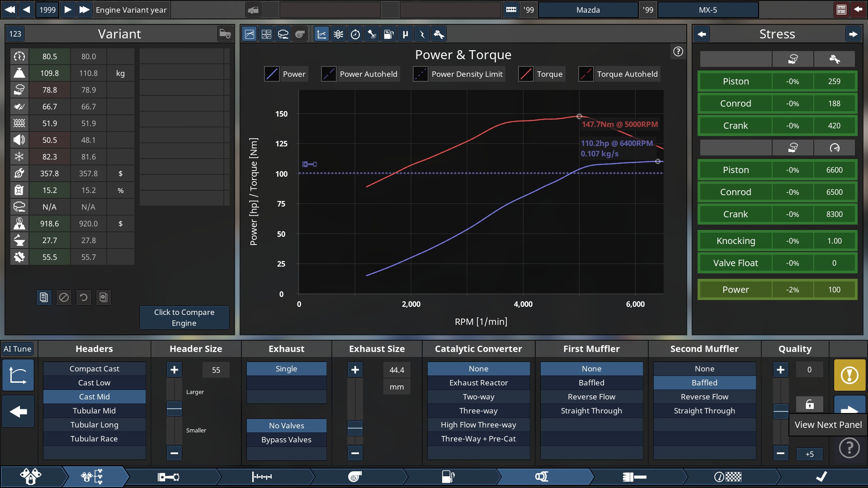Show the fuel pump efficiency graph

coord(388,34)
